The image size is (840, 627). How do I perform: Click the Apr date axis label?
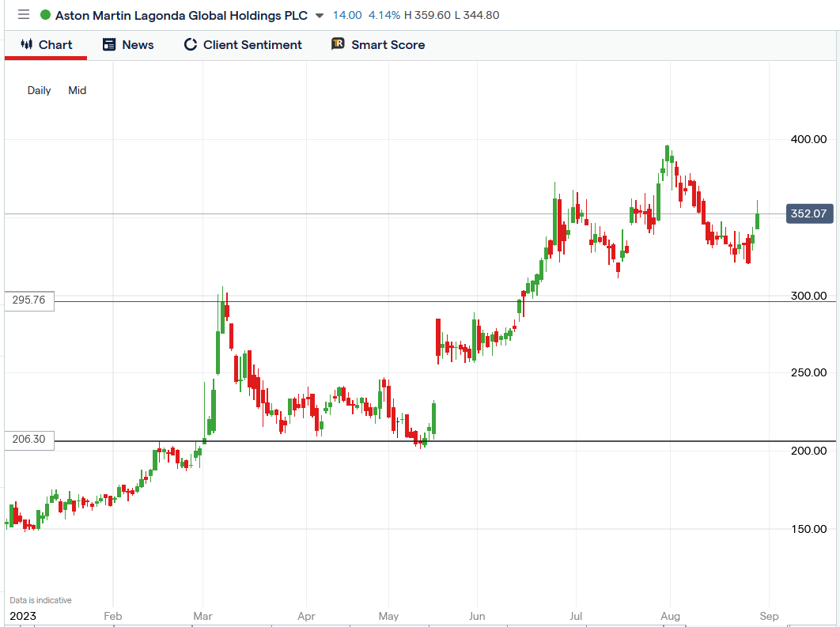click(306, 616)
